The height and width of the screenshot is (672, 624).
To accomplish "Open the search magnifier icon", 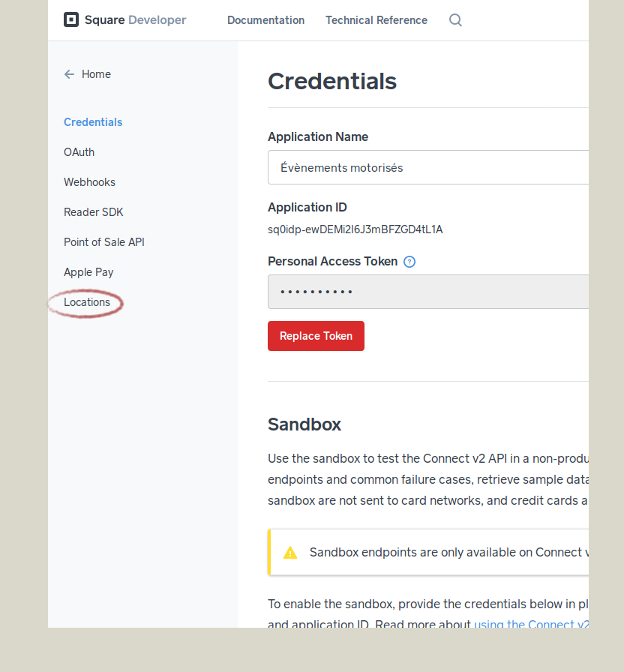I will pos(455,19).
